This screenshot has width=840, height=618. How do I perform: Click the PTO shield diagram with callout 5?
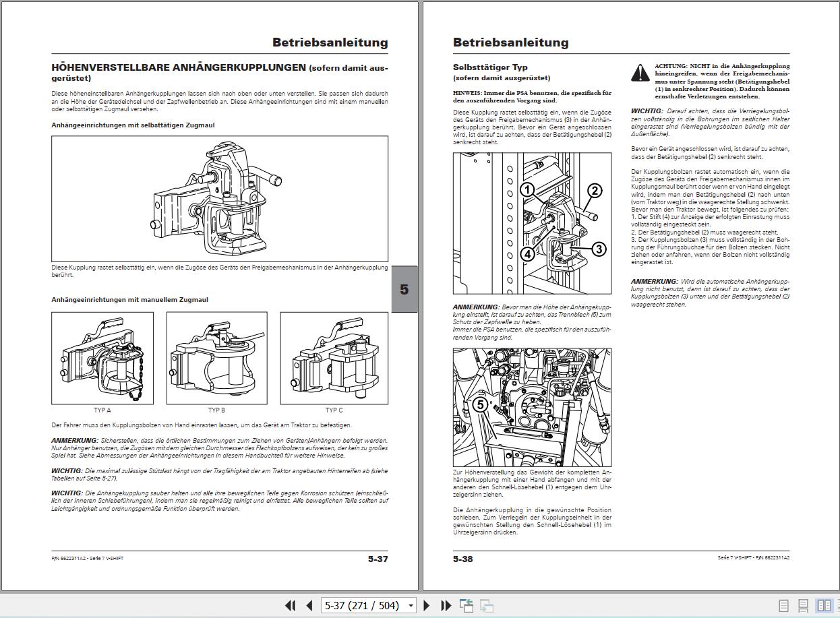[533, 407]
